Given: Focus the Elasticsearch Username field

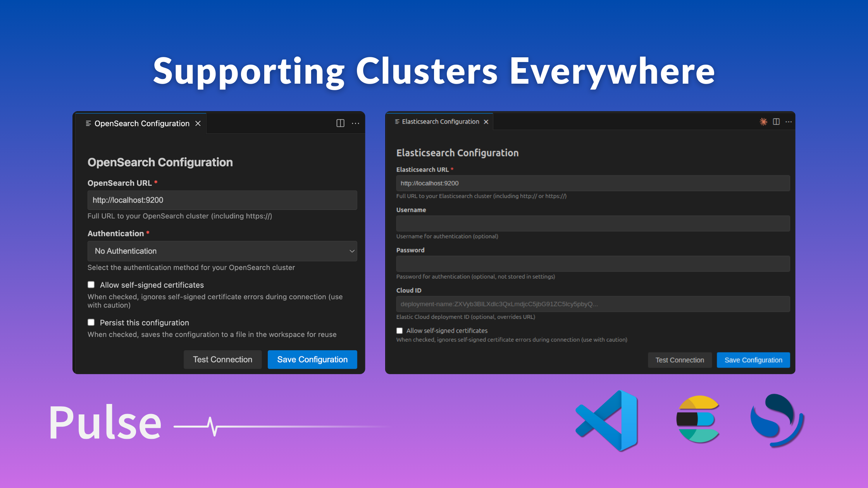Looking at the screenshot, I should click(x=592, y=223).
